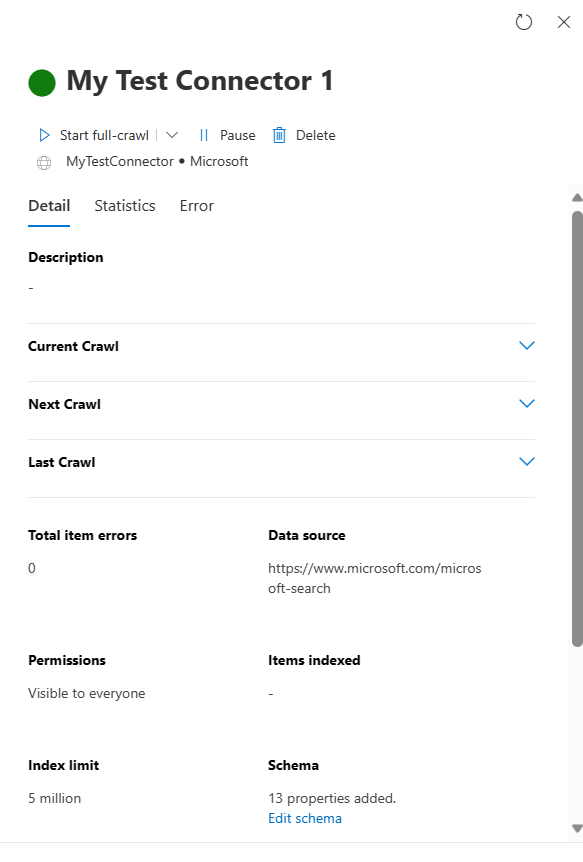Expand the Last Crawl chevron

tap(527, 462)
